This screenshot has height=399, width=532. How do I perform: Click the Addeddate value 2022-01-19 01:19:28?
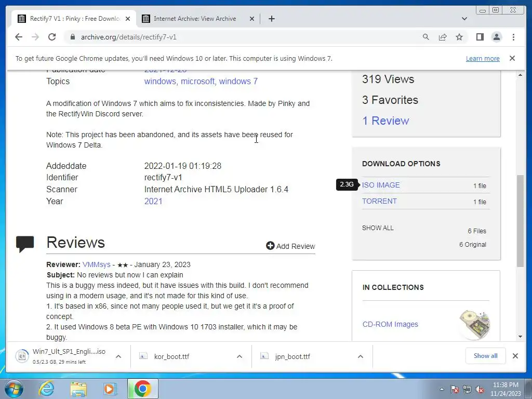[182, 166]
